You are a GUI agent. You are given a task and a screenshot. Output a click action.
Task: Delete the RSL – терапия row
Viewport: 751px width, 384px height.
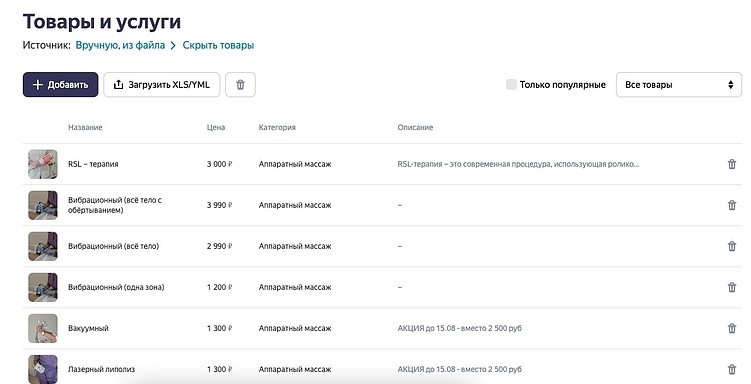(x=732, y=164)
